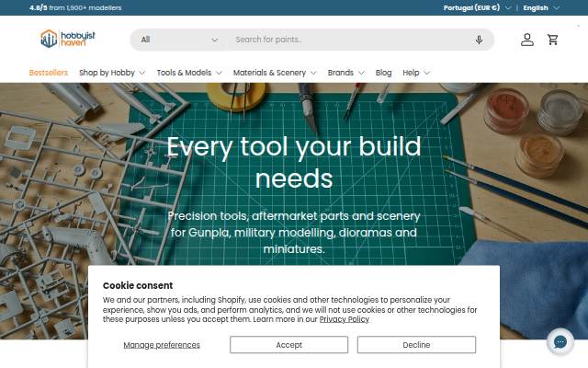Start voice search with microphone icon
Screen dimensions: 588x368
(479, 40)
